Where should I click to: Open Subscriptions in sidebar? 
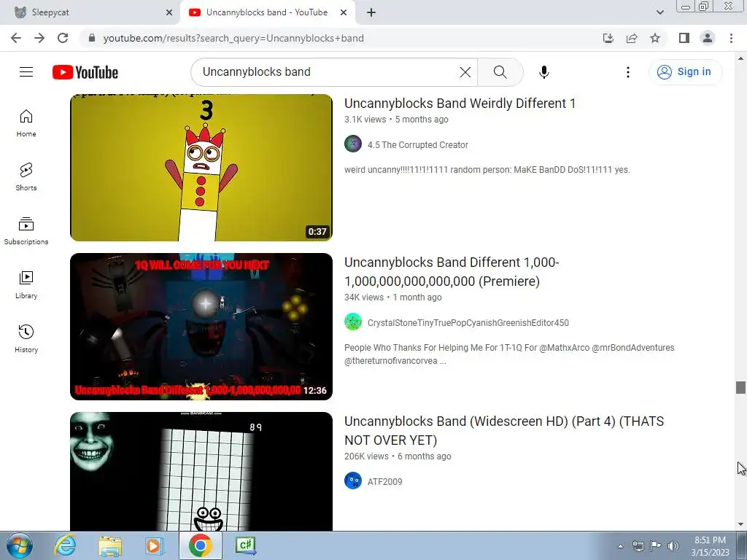tap(26, 231)
